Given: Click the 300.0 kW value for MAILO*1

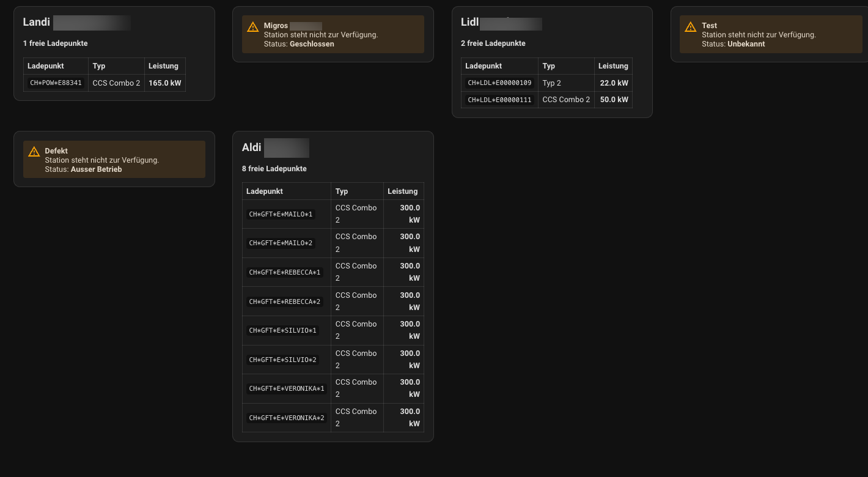Looking at the screenshot, I should 410,214.
